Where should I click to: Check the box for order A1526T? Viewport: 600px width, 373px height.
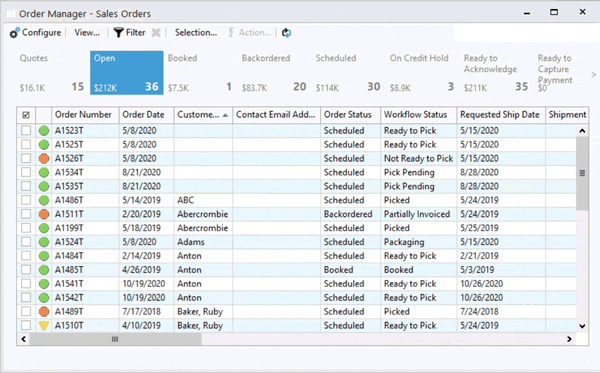click(x=26, y=158)
